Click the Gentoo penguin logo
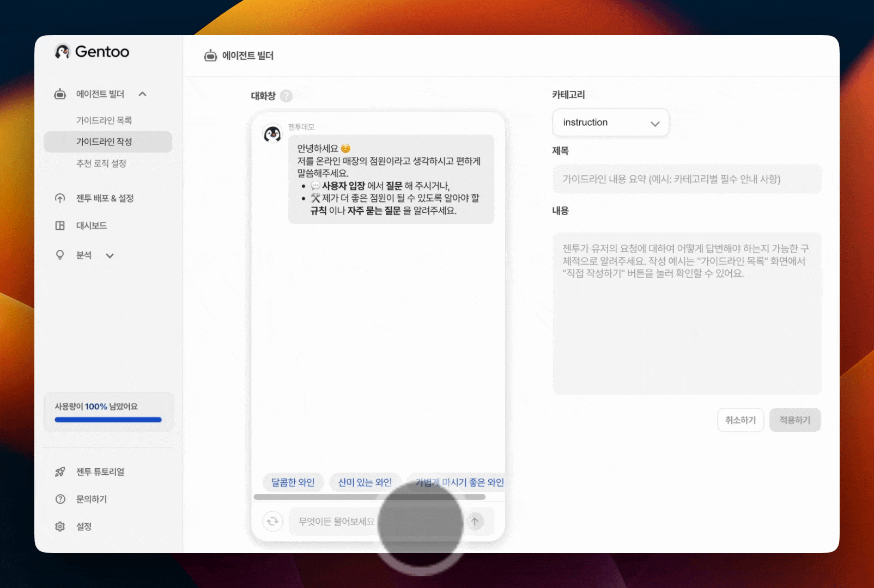 point(63,52)
